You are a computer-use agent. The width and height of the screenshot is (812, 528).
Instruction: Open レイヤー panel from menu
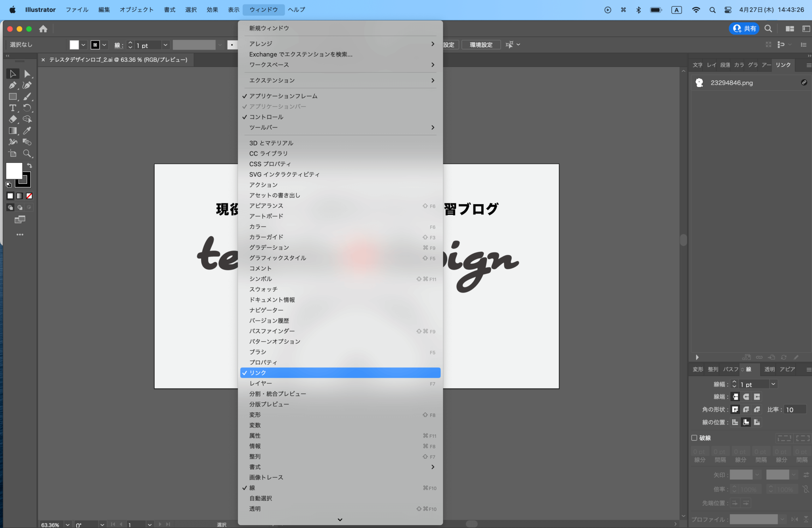[260, 383]
